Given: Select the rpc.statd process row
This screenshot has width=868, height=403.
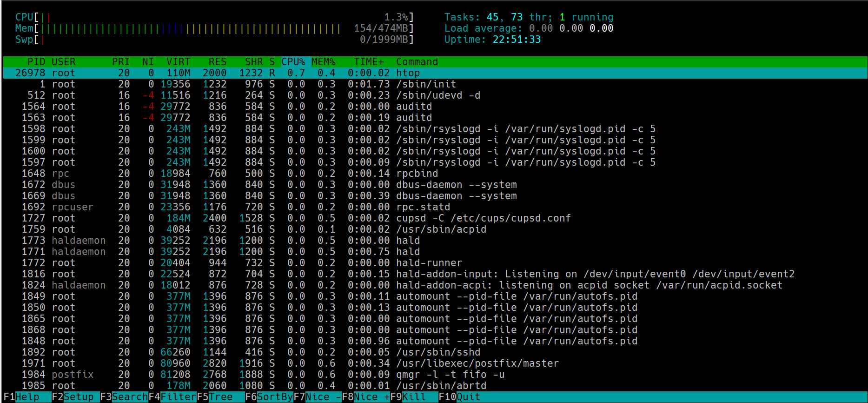Looking at the screenshot, I should (435, 207).
